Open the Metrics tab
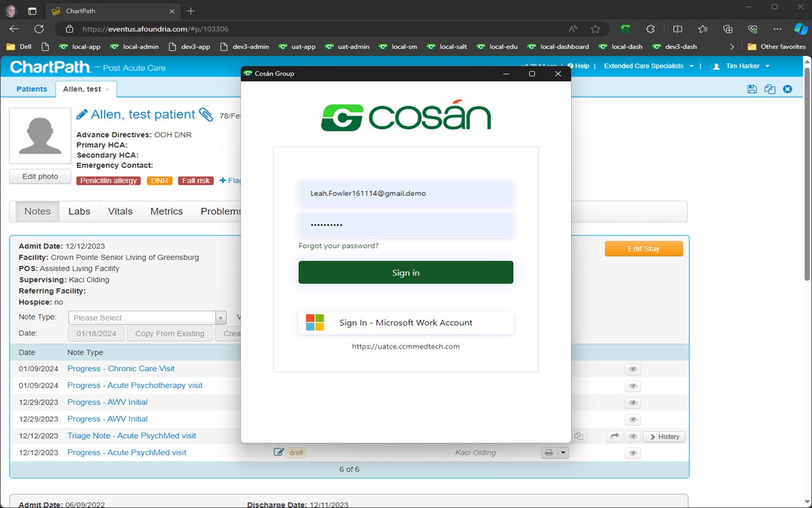 point(166,211)
